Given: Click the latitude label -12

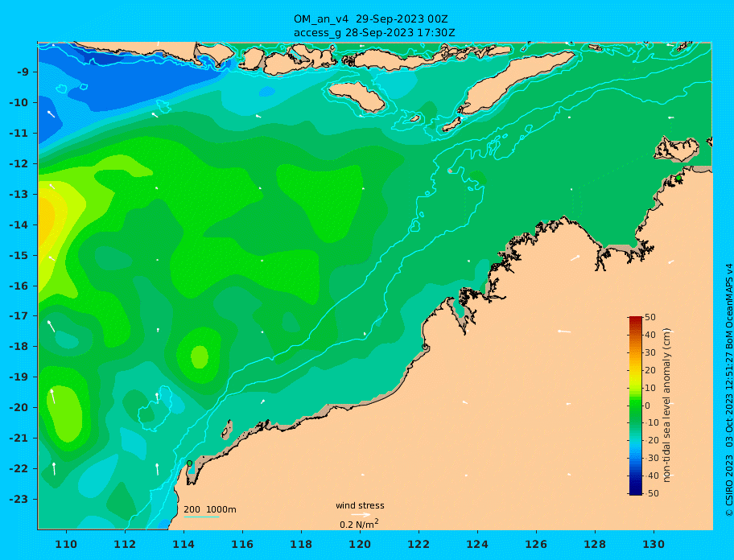Looking at the screenshot, I should tap(19, 164).
